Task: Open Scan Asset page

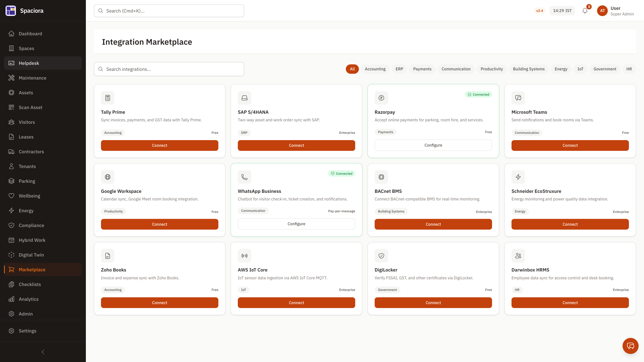Action: 43,107
